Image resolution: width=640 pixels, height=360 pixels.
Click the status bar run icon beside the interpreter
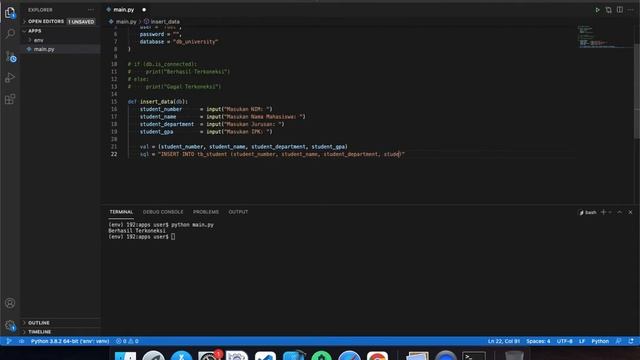pos(22,341)
